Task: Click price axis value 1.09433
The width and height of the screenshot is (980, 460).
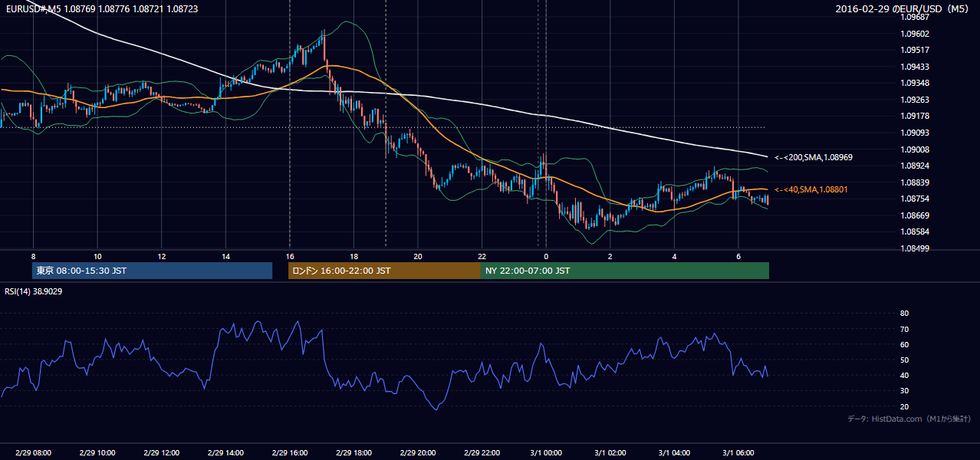Action: 914,67
